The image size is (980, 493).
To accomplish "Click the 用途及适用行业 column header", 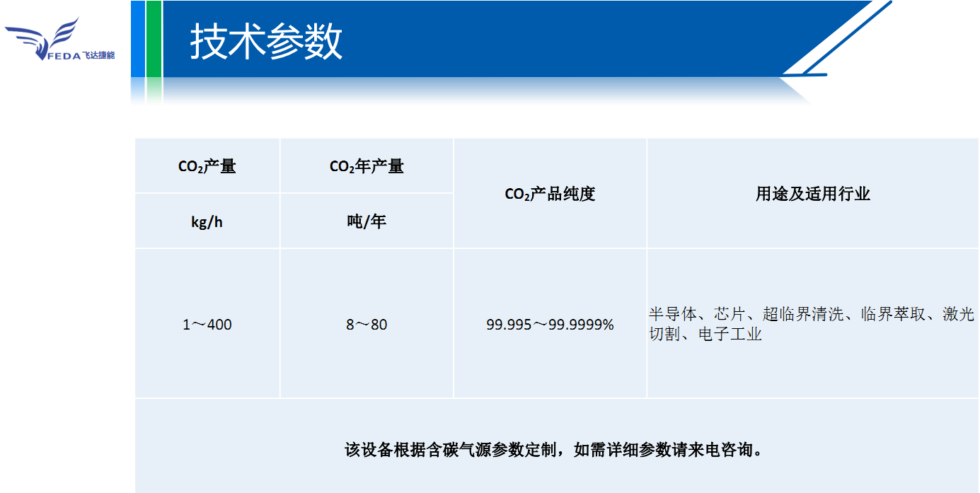I will click(x=812, y=195).
